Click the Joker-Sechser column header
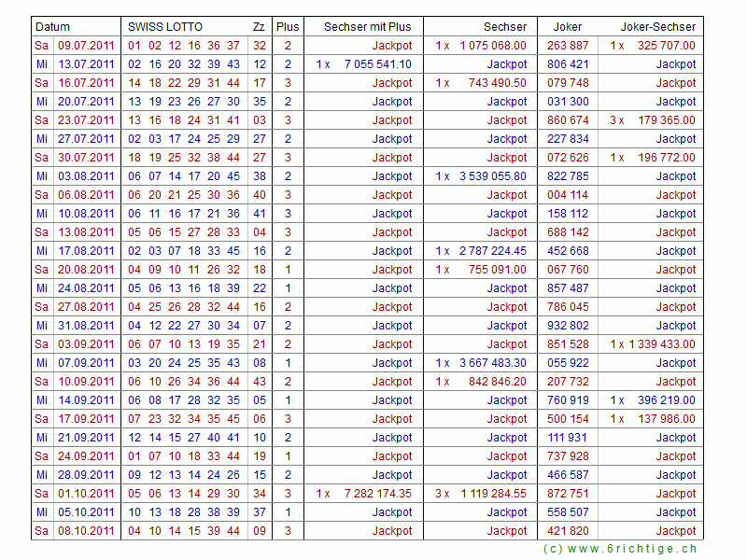The height and width of the screenshot is (560, 747). click(x=661, y=27)
